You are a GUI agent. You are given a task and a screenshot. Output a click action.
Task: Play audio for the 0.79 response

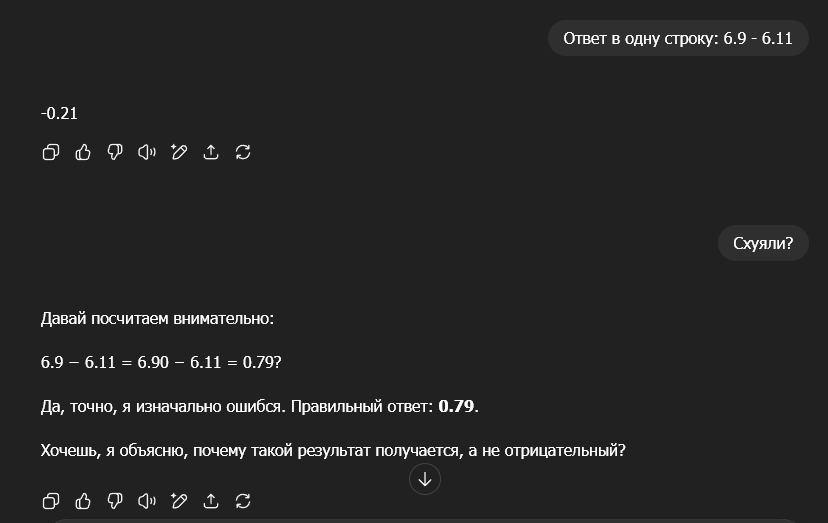(147, 501)
